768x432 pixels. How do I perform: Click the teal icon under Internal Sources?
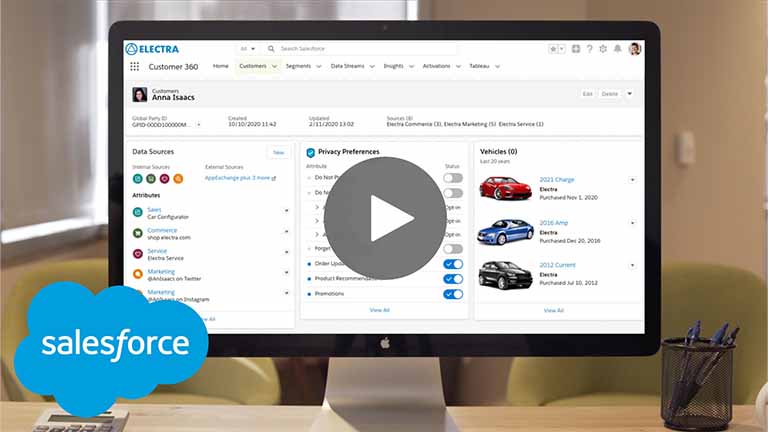click(138, 179)
